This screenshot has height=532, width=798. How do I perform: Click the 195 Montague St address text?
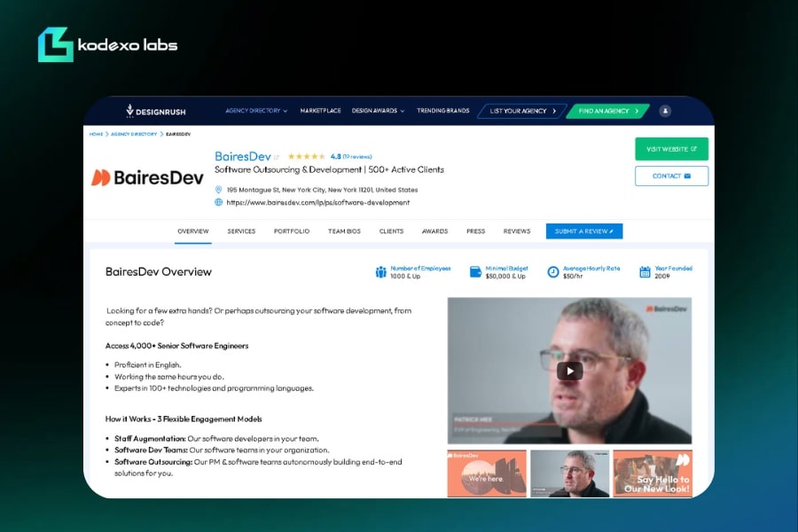click(322, 190)
